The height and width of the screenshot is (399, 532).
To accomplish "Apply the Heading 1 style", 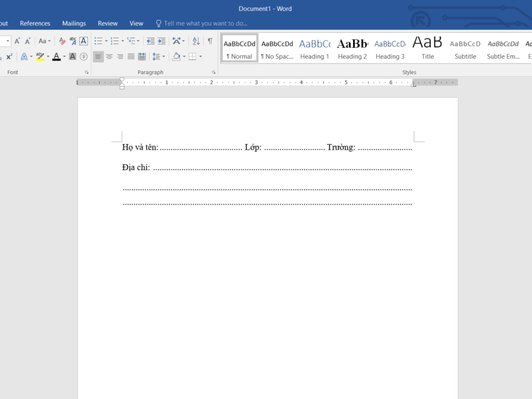I will coord(315,49).
